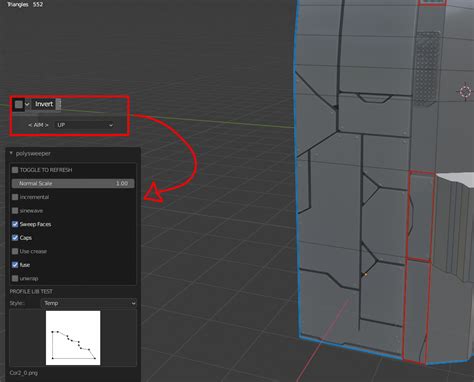Select the profile curve preview thumbnail
This screenshot has width=474, height=382.
point(73,338)
